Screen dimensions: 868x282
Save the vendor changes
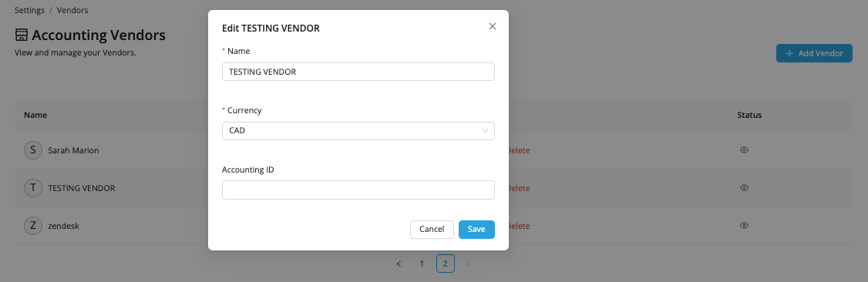click(x=476, y=230)
